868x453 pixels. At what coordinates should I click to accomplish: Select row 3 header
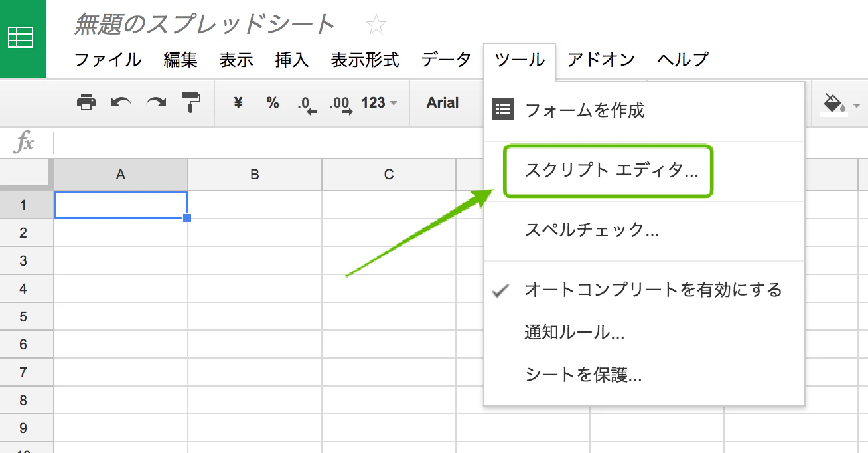[24, 260]
